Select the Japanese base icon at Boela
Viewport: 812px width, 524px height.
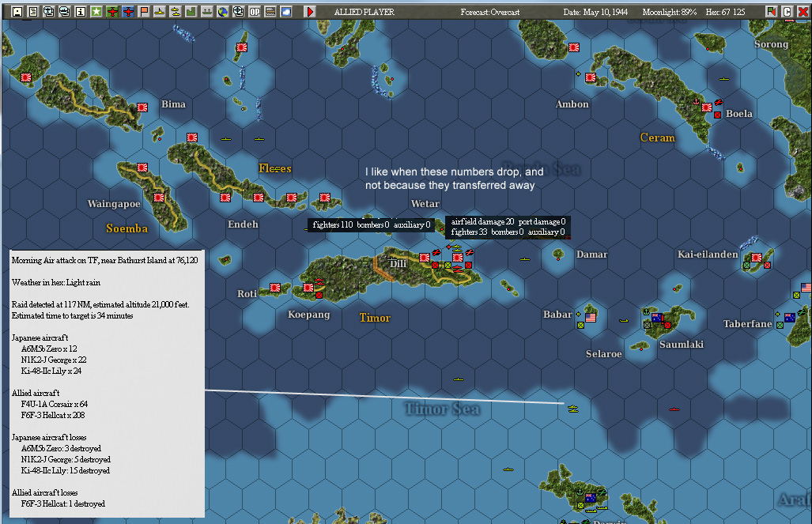click(x=707, y=107)
